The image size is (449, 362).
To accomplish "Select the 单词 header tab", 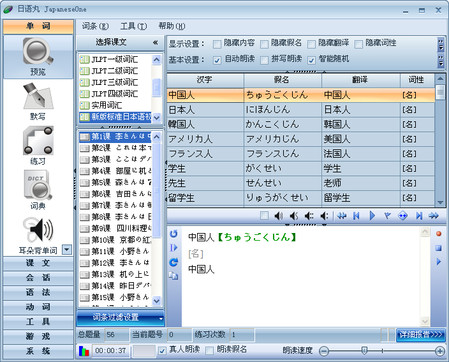I will (x=38, y=26).
